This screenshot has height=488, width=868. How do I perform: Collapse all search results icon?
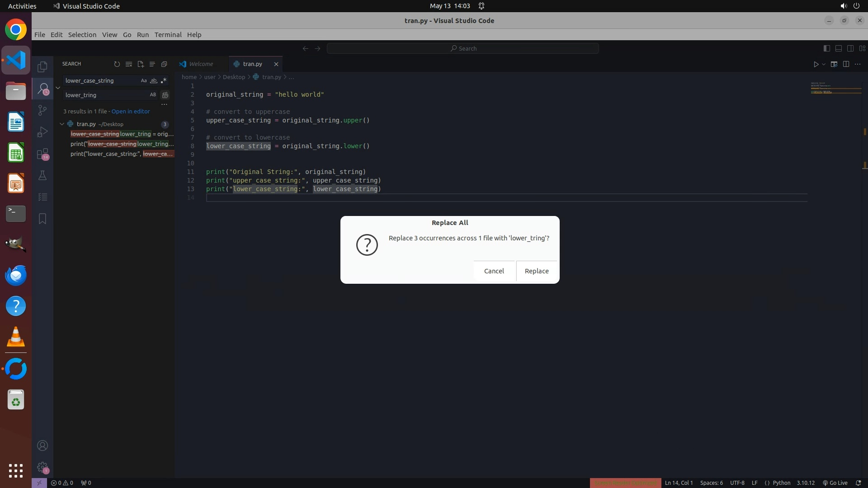pyautogui.click(x=164, y=64)
